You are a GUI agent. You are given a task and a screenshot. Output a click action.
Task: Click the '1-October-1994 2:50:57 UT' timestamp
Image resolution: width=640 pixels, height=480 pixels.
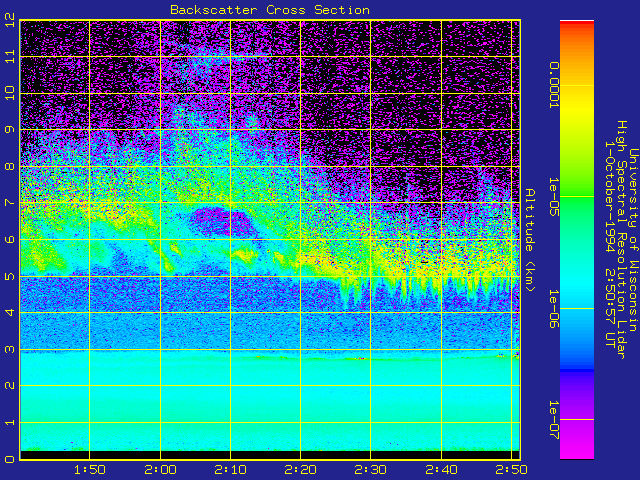610,244
